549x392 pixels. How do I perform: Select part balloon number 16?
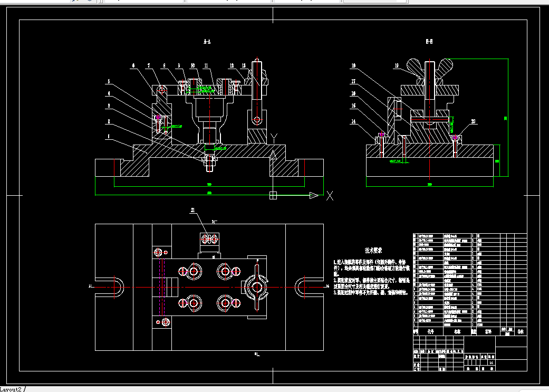pyautogui.click(x=353, y=93)
